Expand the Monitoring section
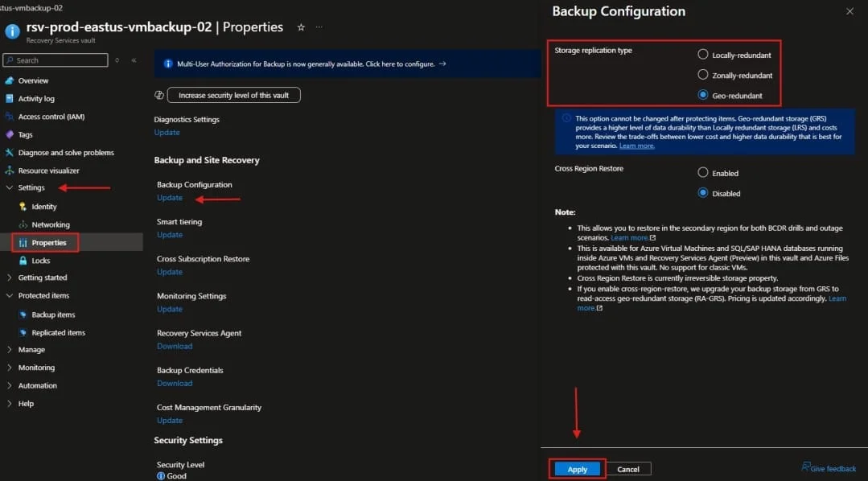868x481 pixels. pyautogui.click(x=10, y=368)
